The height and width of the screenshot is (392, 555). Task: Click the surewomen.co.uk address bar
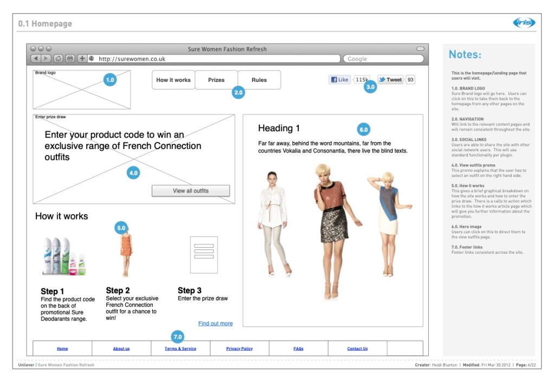(217, 59)
